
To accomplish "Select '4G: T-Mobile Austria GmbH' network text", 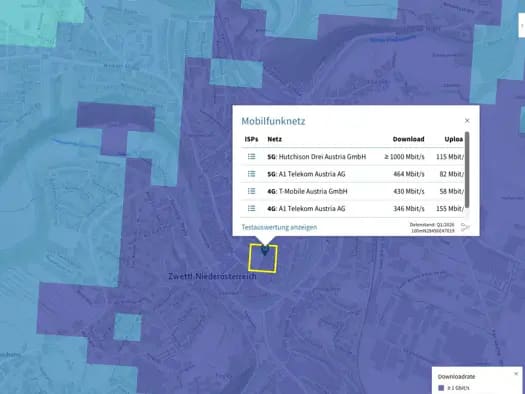I will 307,191.
